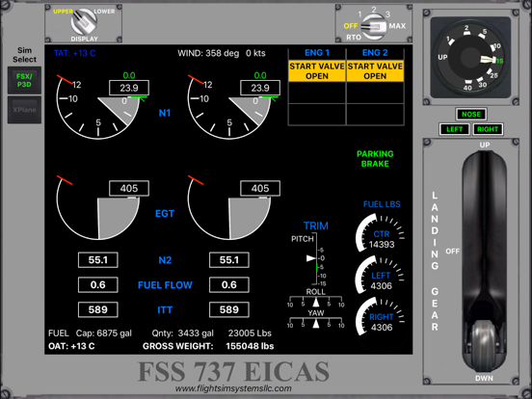Click the fuel Cap: 6875 gal text
Screen dimensions: 532x399
click(x=103, y=333)
